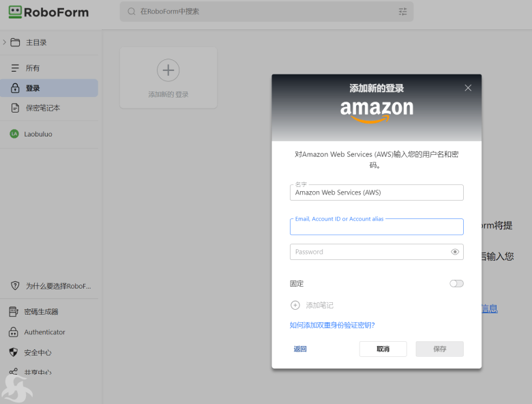Screen dimensions: 532x404
Task: Click the 取消 cancel button
Action: pyautogui.click(x=383, y=349)
